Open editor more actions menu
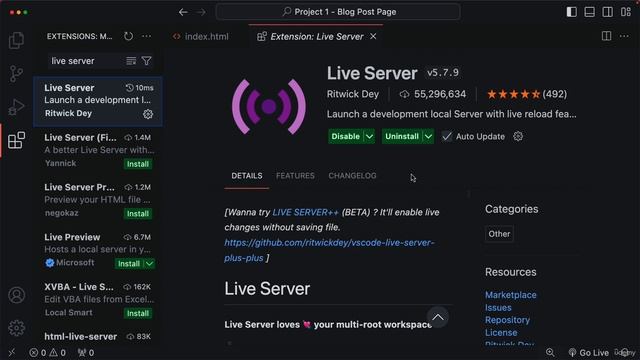The height and width of the screenshot is (360, 640). tap(624, 36)
